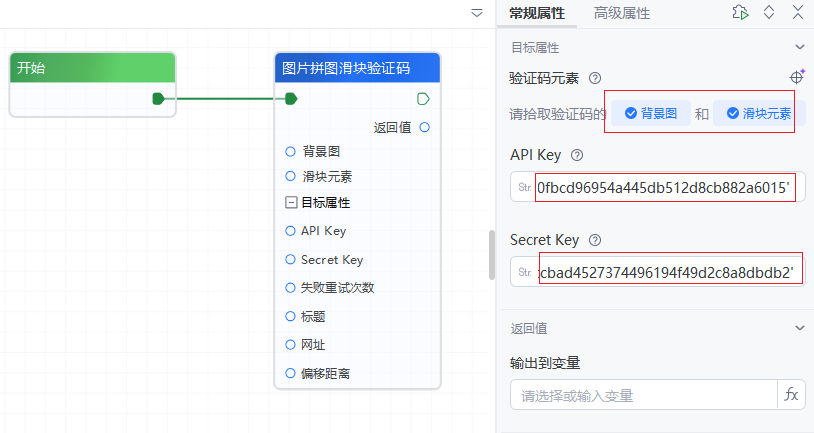The image size is (814, 433).
Task: Collapse 目标属性 group on the node
Action: pyautogui.click(x=290, y=202)
